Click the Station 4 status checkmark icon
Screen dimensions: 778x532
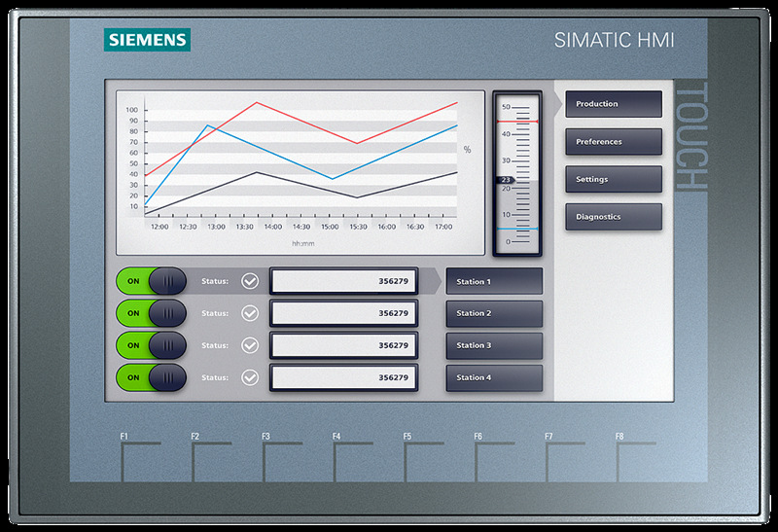pyautogui.click(x=250, y=377)
